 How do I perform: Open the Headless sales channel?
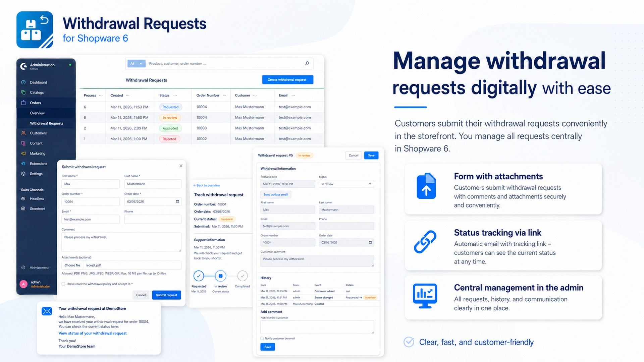tap(37, 199)
